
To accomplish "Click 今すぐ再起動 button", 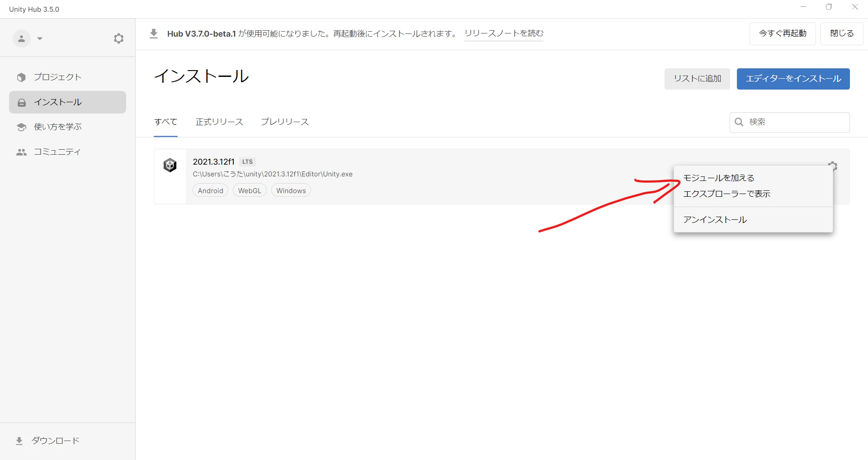I will 783,34.
